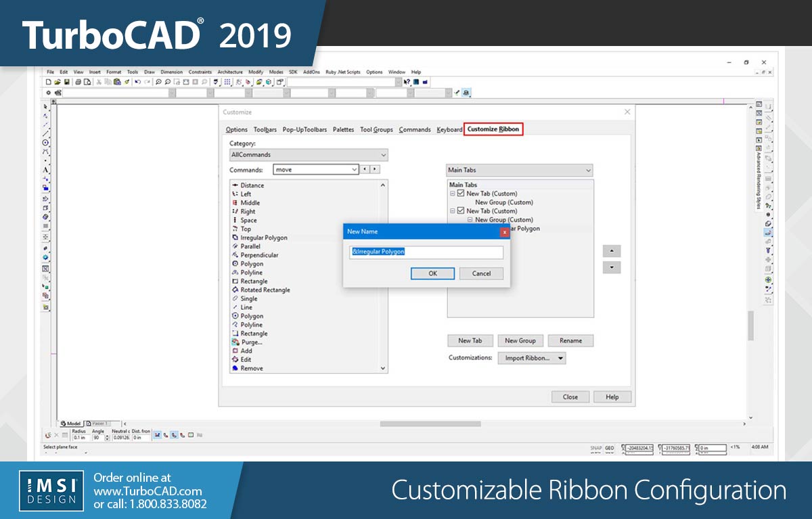Select the Line tool in left toolbar
Screen dimensions: 812x519
click(x=45, y=133)
